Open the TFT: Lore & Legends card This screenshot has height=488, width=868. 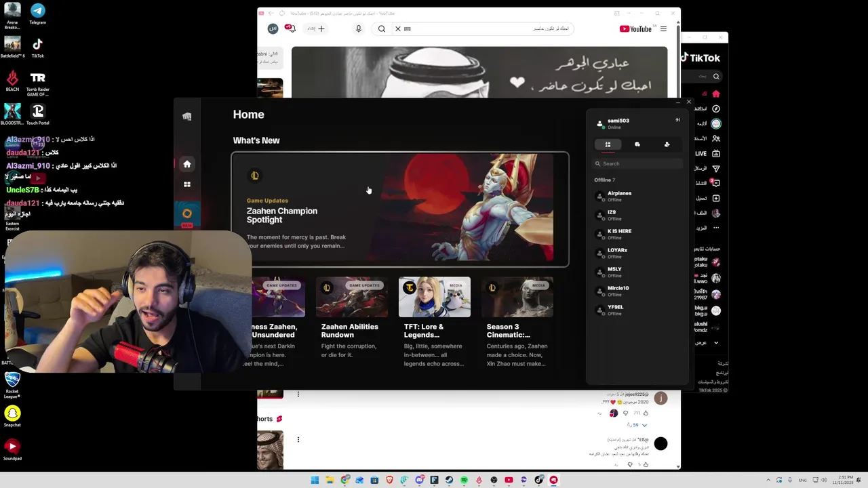(x=434, y=322)
